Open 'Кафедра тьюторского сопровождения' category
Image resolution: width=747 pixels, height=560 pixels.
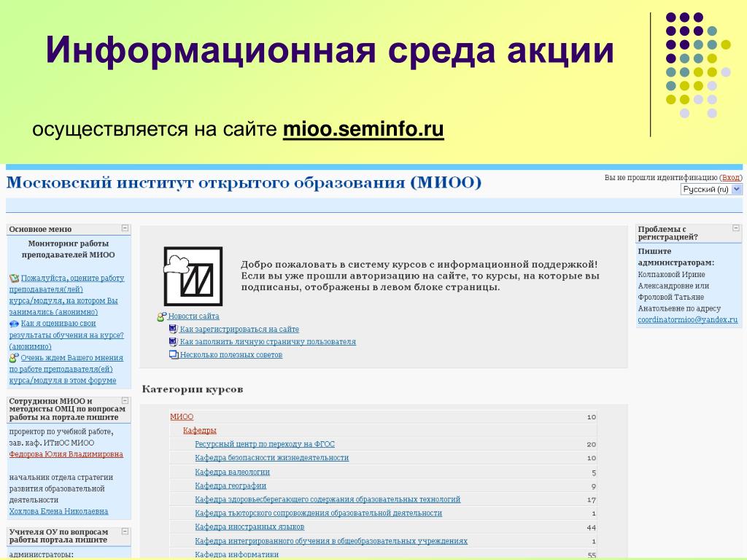(318, 513)
